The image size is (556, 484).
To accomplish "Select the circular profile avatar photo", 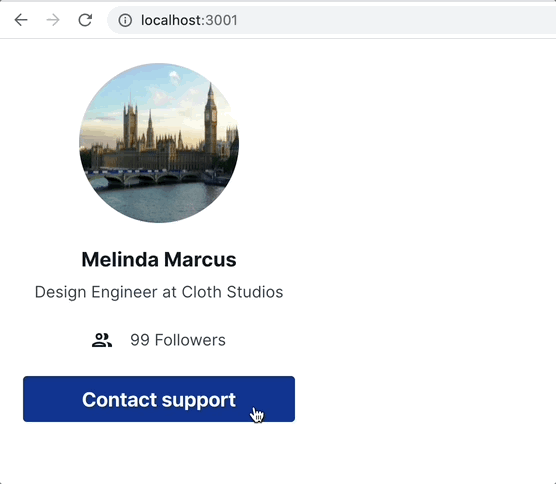I will pyautogui.click(x=159, y=143).
